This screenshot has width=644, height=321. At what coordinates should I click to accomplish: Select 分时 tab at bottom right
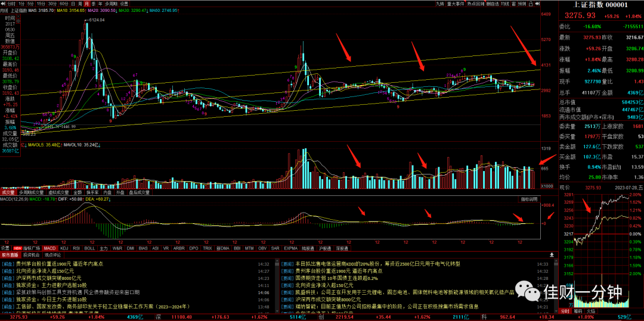click(565, 311)
